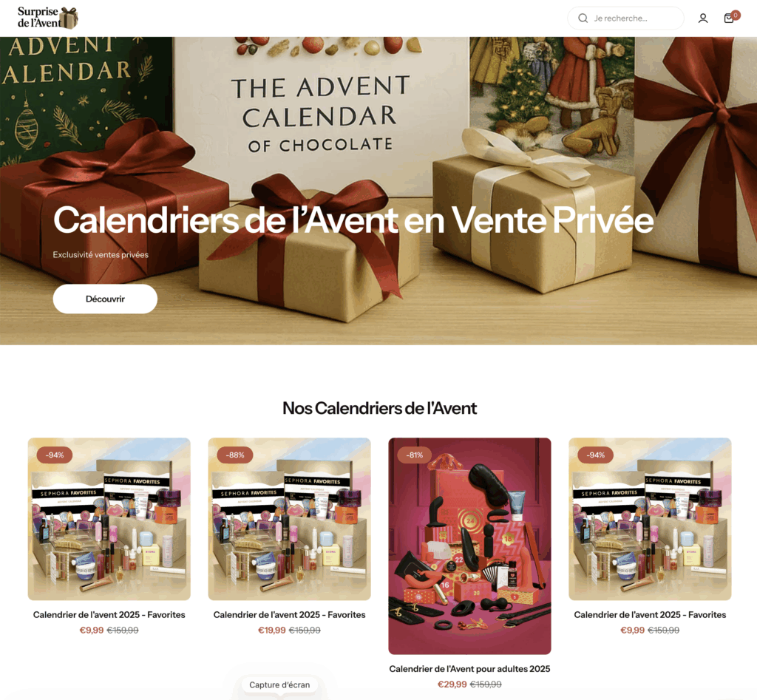757x700 pixels.
Task: Click the -88% discount badge
Action: (235, 455)
